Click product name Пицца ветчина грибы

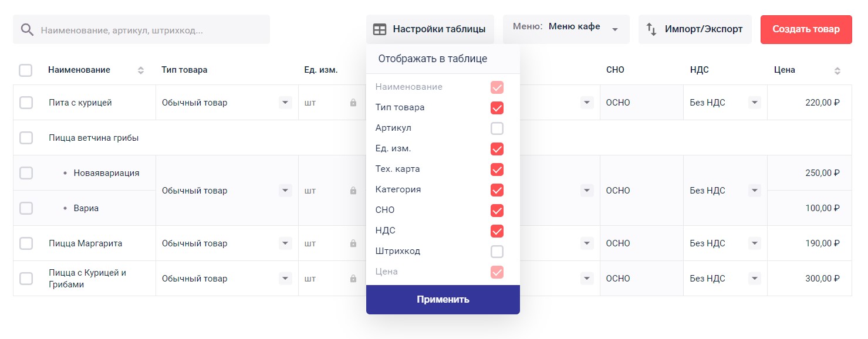94,138
